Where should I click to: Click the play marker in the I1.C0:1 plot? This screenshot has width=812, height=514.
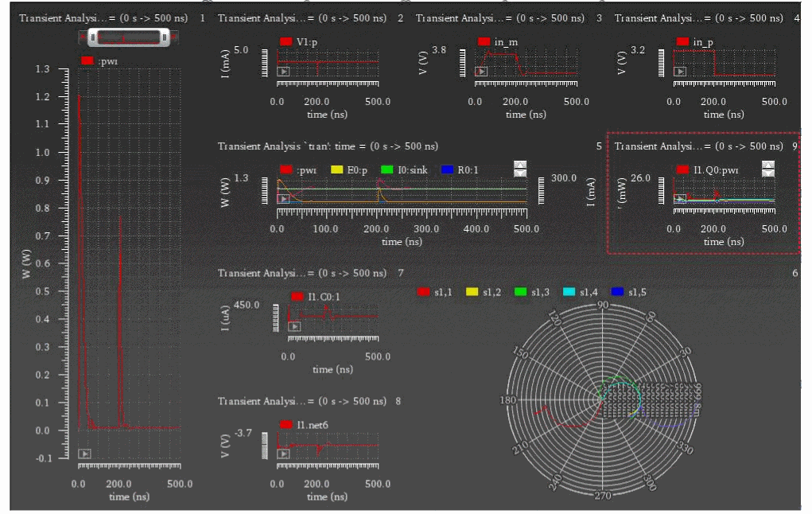tap(294, 326)
